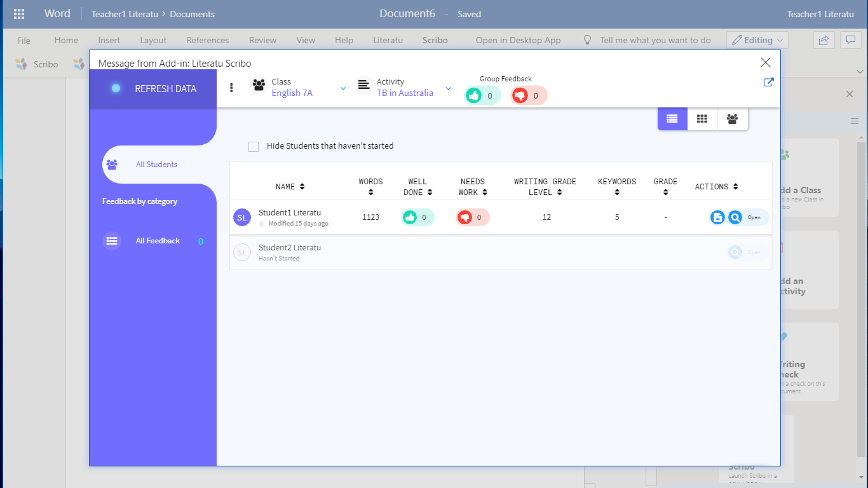
Task: Switch to list view layout
Action: [x=672, y=119]
